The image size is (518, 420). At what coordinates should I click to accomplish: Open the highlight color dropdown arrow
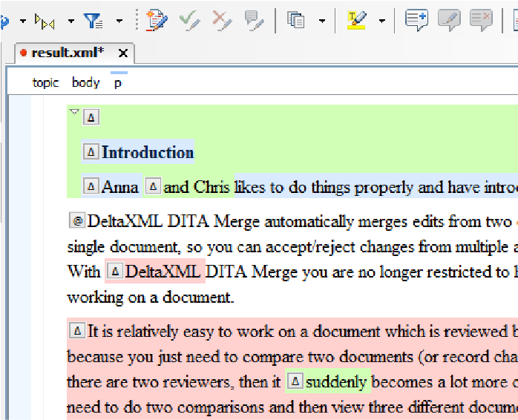[381, 21]
